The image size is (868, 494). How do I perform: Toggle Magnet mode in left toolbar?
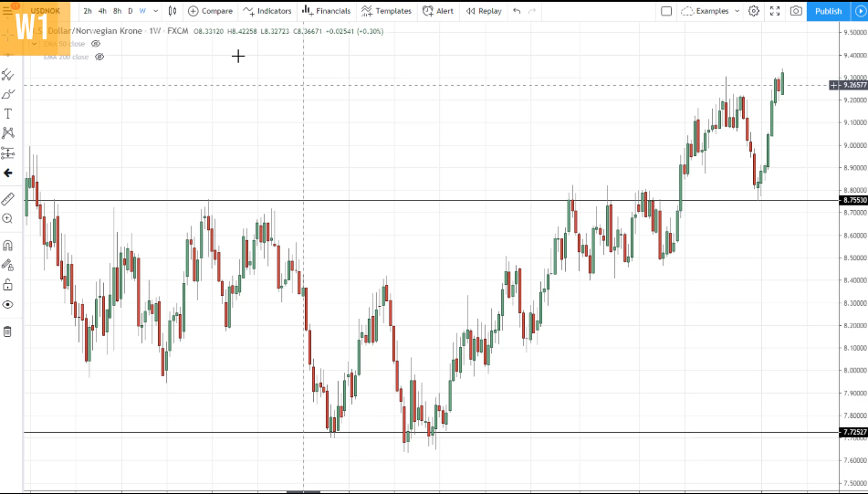7,246
